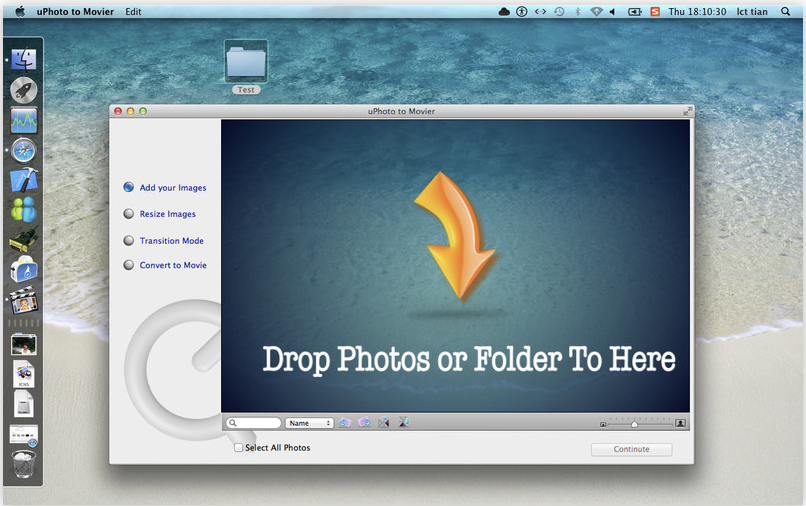Check the Select All Photos checkbox
The width and height of the screenshot is (806, 506).
pos(239,448)
